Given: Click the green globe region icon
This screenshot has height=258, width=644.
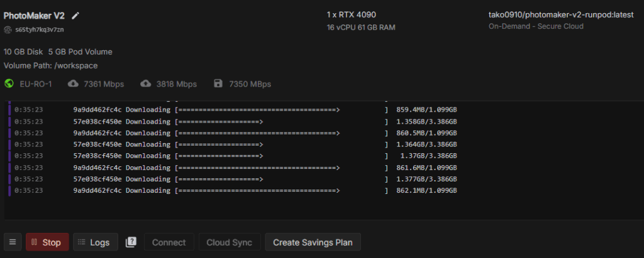Looking at the screenshot, I should [9, 83].
